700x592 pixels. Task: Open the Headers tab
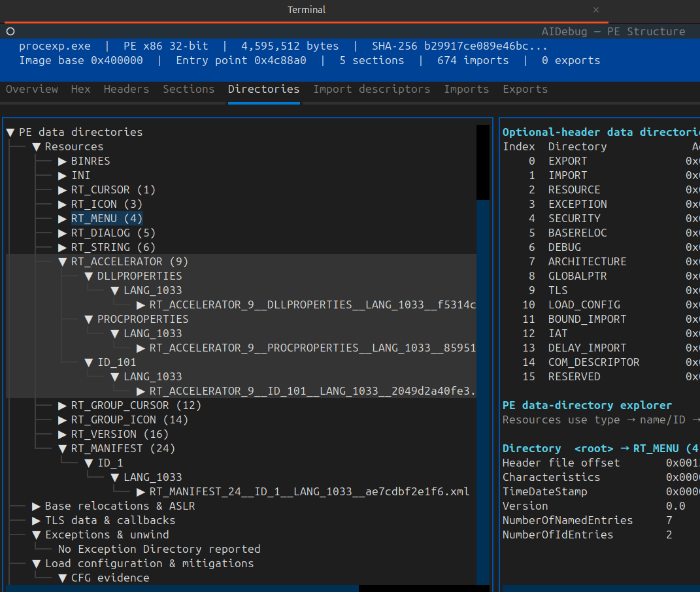[126, 90]
